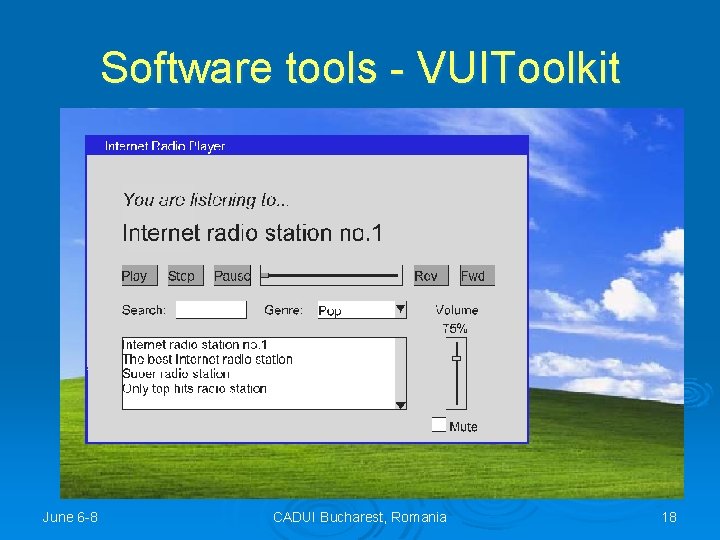This screenshot has height=540, width=720.
Task: Click the Play button
Action: click(x=140, y=276)
